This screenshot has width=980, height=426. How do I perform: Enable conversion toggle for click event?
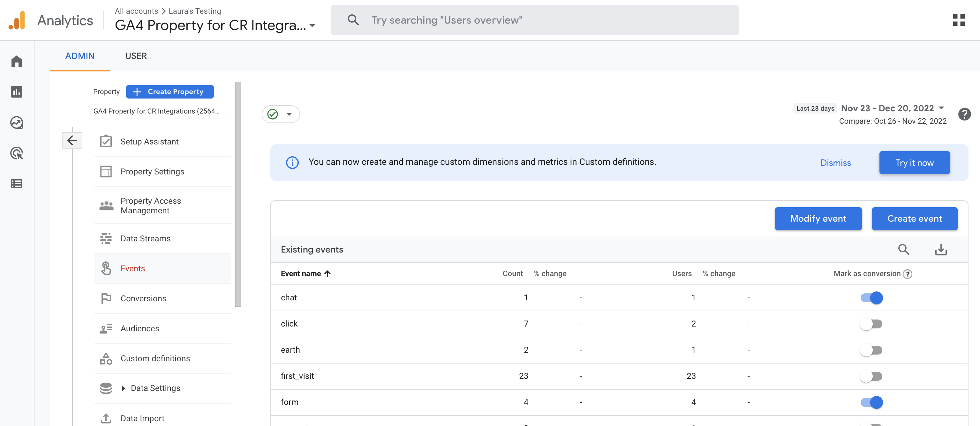pyautogui.click(x=871, y=324)
